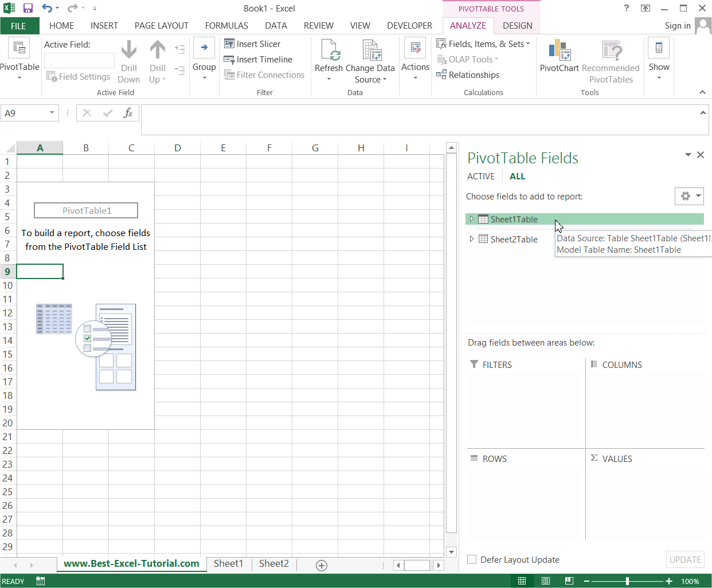Click the Insert Timeline icon
The height and width of the screenshot is (588, 712).
pos(229,59)
